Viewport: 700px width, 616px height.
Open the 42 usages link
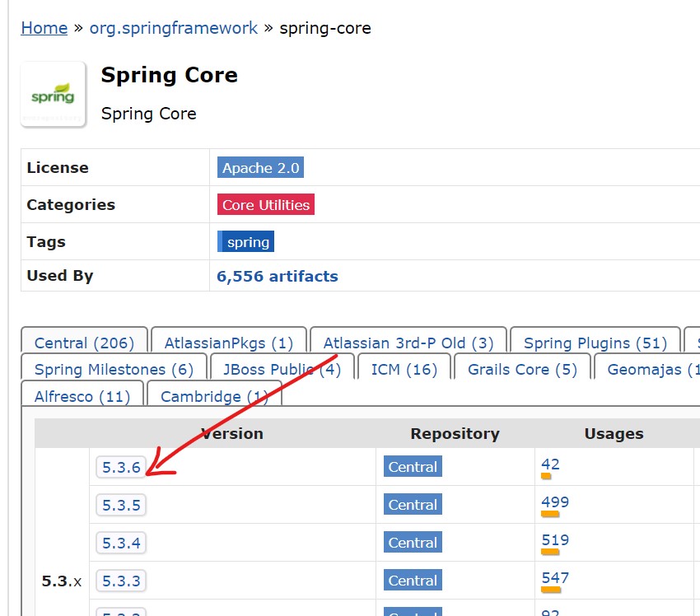pyautogui.click(x=550, y=464)
